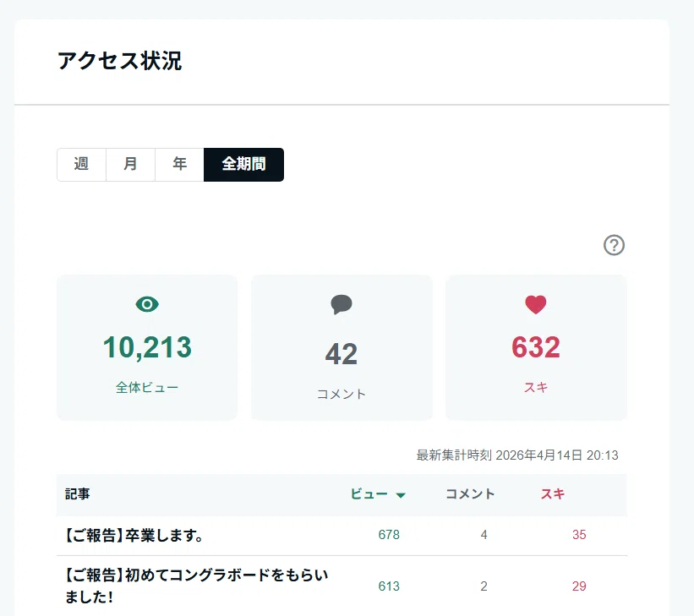The image size is (694, 616).
Task: Click the 42 comments card
Action: [342, 347]
